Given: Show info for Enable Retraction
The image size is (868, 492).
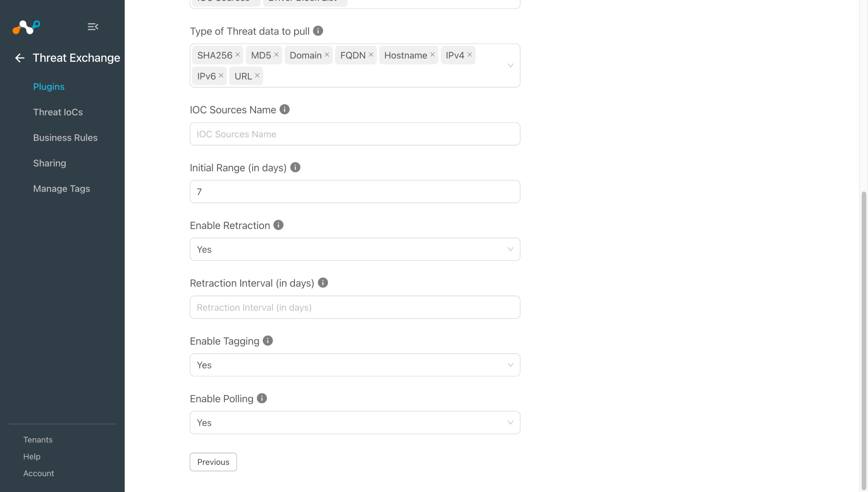Looking at the screenshot, I should 278,225.
